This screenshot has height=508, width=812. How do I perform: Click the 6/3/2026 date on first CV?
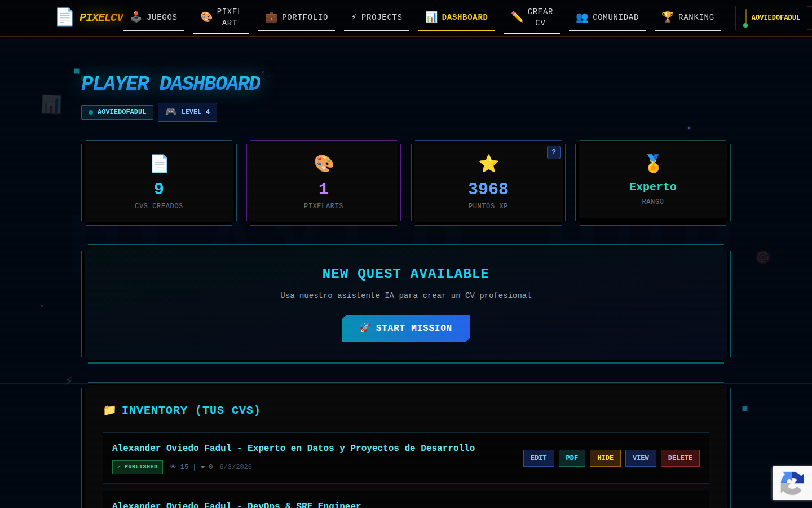tap(236, 467)
